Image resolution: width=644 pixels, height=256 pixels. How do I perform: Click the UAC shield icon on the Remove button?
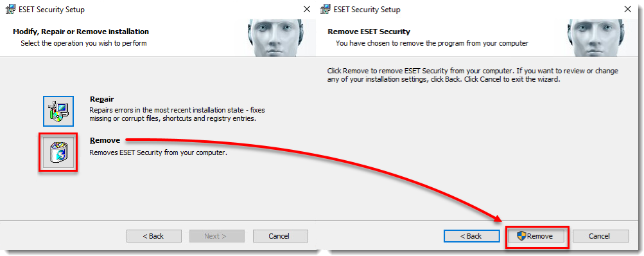point(521,236)
